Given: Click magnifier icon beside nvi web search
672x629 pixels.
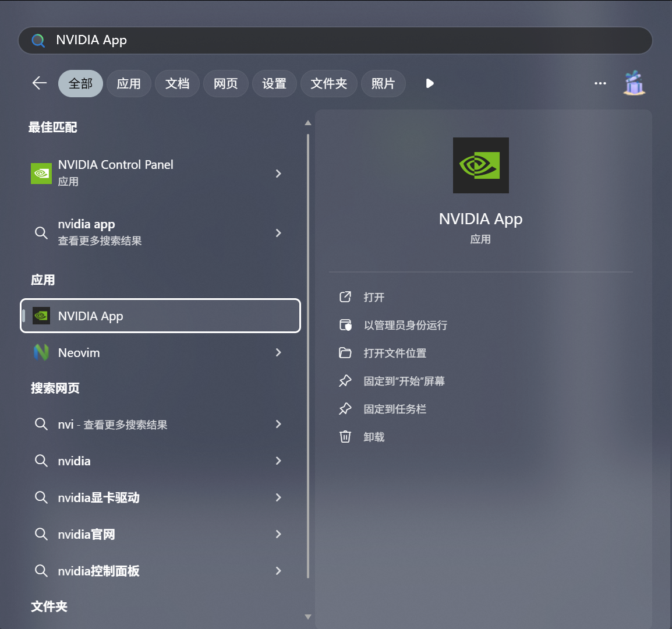Looking at the screenshot, I should (x=41, y=424).
